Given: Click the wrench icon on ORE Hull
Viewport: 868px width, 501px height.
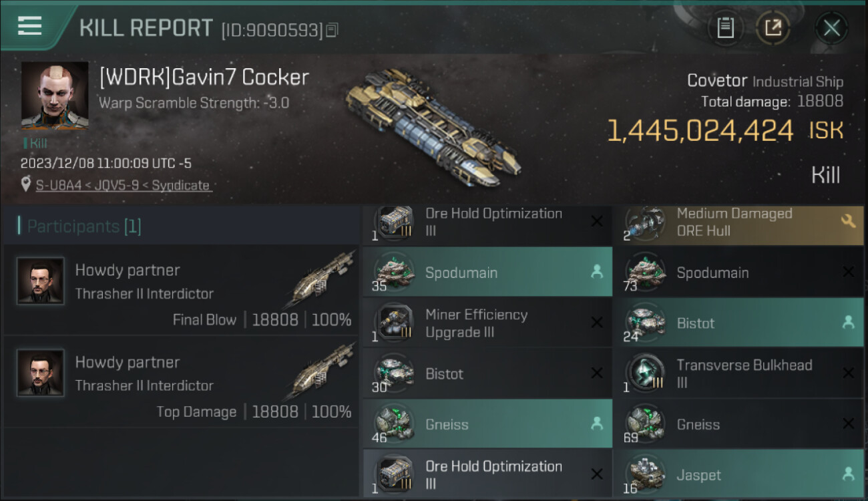Looking at the screenshot, I should click(848, 222).
